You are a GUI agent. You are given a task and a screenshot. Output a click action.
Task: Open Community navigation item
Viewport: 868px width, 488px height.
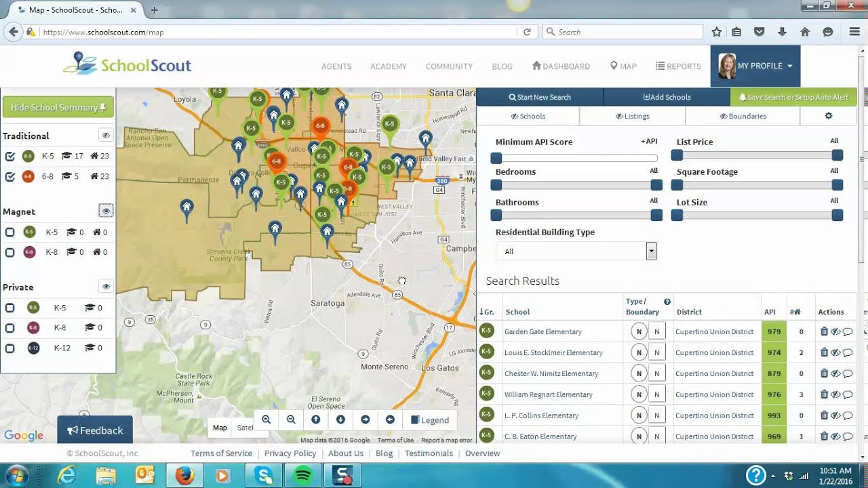(x=449, y=66)
